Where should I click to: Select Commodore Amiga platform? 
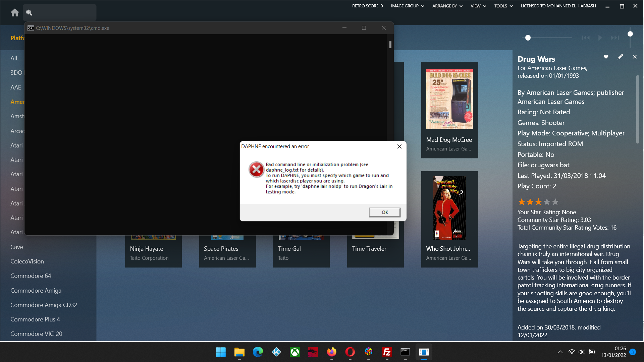[36, 291]
